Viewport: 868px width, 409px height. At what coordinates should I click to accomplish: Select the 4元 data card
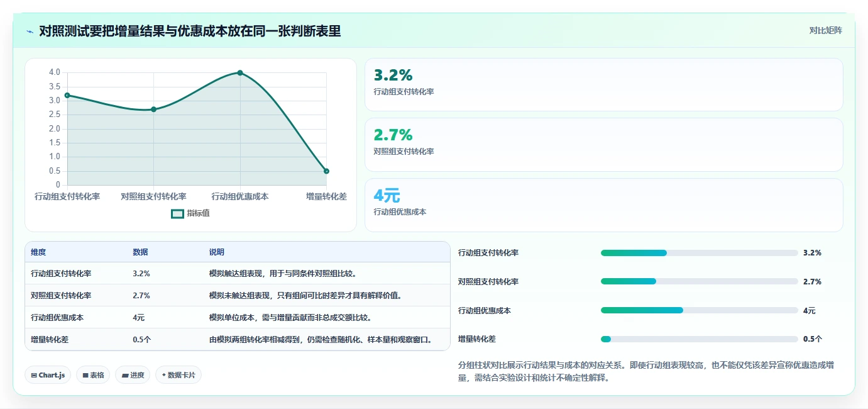tap(603, 205)
